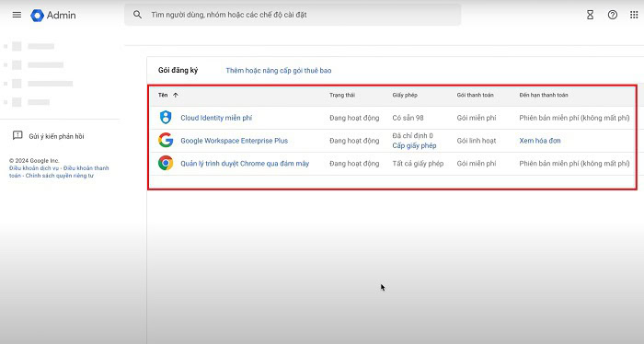
Task: Click the Trạng thái column header
Action: (341, 95)
